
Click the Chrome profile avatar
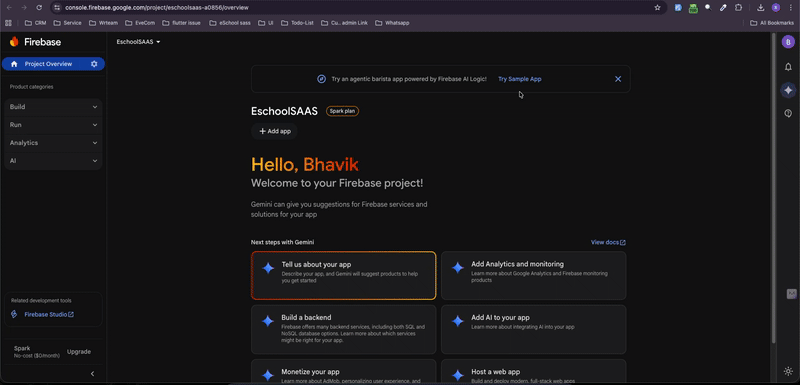(x=776, y=8)
